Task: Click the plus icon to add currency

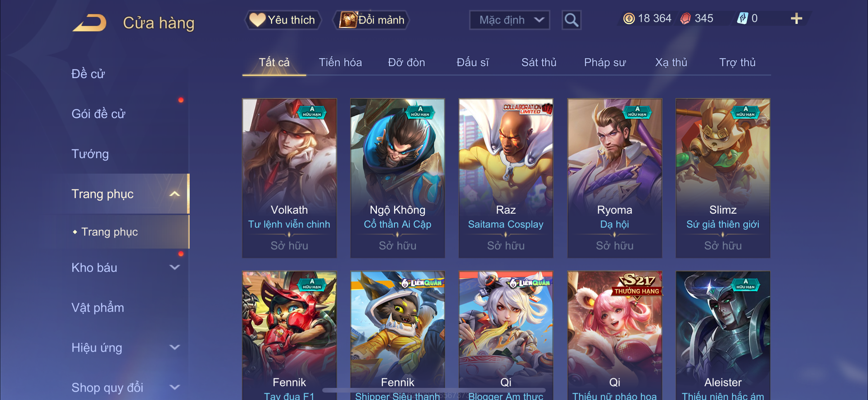Action: click(x=797, y=19)
